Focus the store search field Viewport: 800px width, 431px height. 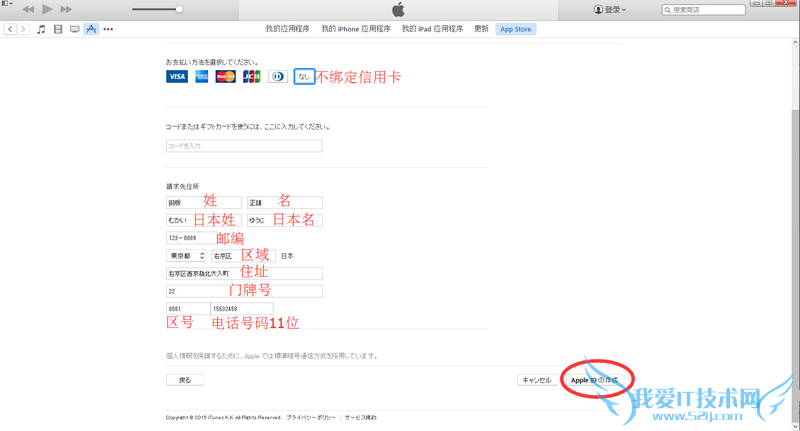click(x=704, y=10)
